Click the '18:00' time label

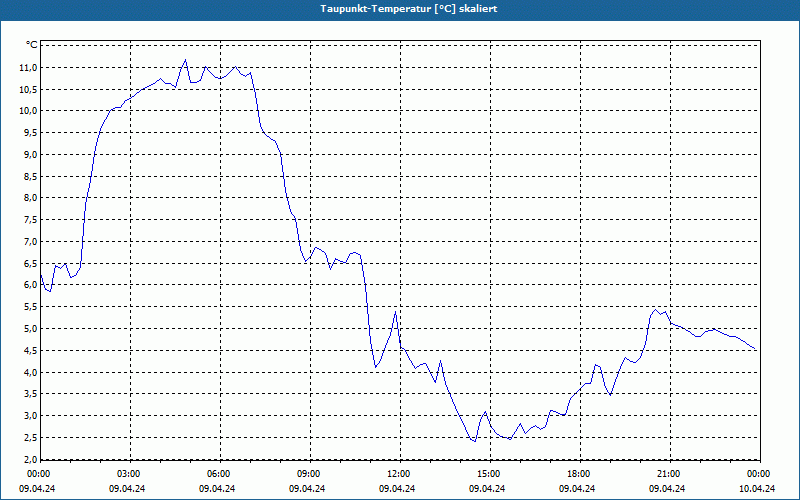(580, 474)
